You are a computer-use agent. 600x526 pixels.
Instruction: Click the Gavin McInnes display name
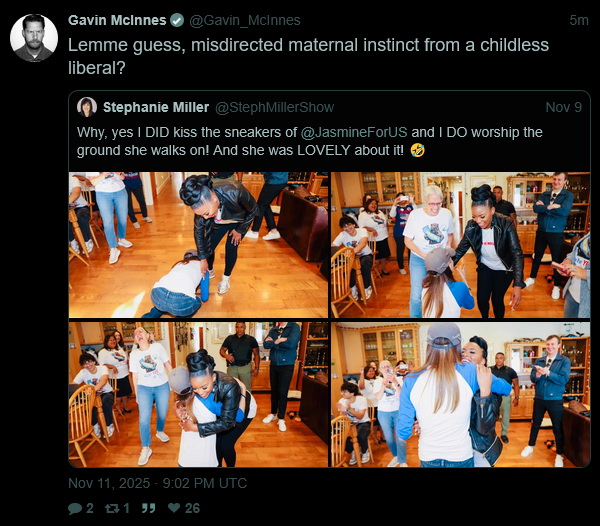[117, 20]
